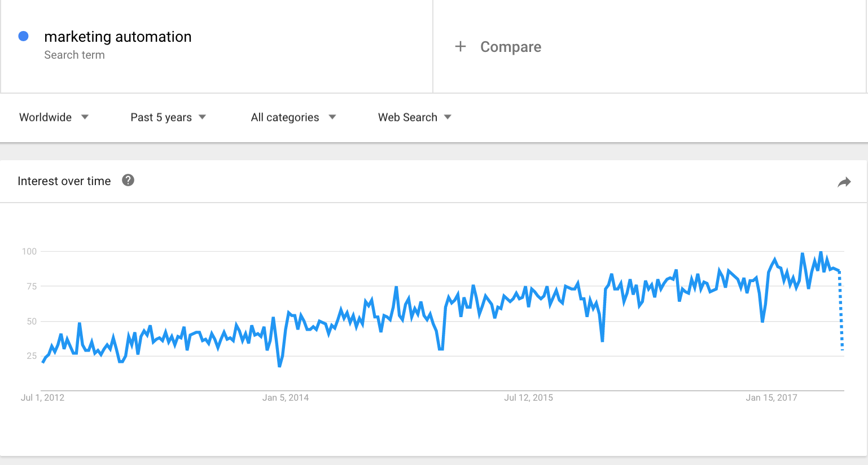Click the dotted end segment of trend line
Viewport: 868px width, 465px height.
tap(841, 310)
